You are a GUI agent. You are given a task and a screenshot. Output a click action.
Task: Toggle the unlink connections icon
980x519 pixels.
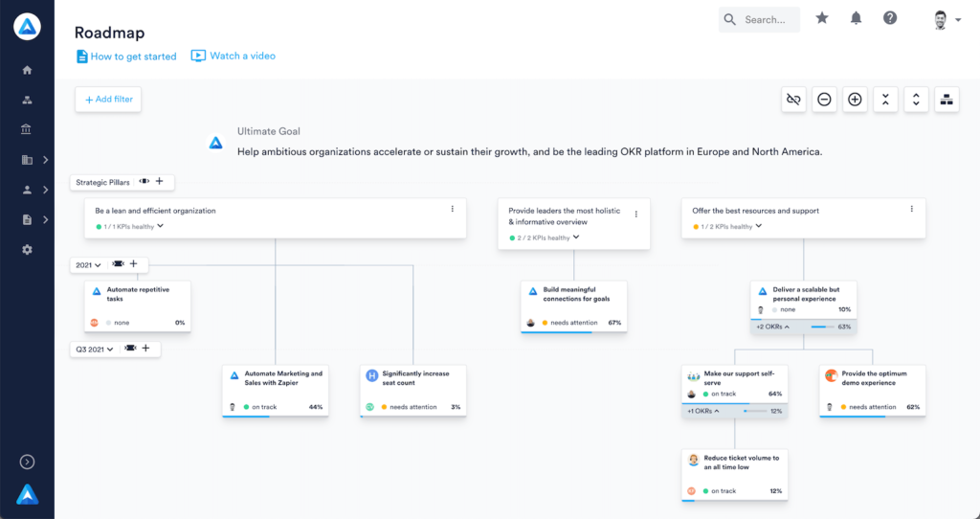(793, 100)
